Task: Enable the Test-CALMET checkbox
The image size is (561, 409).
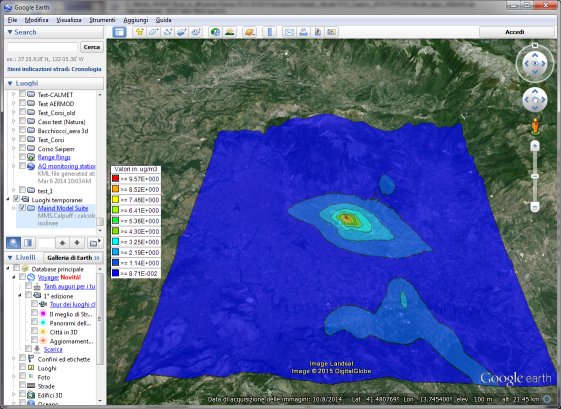Action: click(22, 94)
